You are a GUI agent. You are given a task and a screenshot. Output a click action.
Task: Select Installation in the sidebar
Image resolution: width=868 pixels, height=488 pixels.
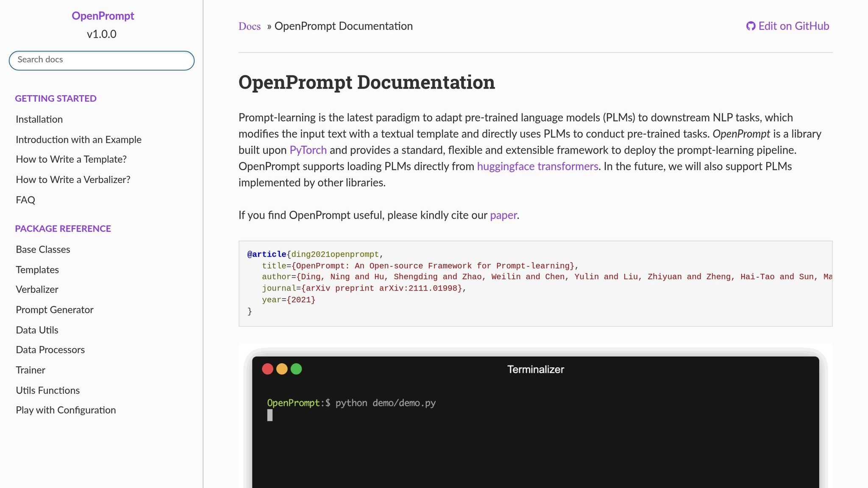[x=39, y=119]
